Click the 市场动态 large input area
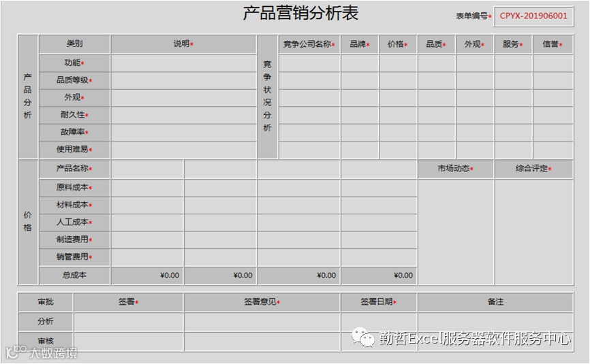Screen dimensions: 590x364 tap(456, 232)
